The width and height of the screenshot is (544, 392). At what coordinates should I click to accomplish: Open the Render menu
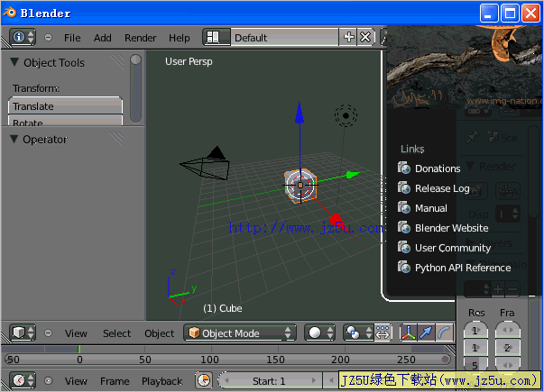(140, 38)
